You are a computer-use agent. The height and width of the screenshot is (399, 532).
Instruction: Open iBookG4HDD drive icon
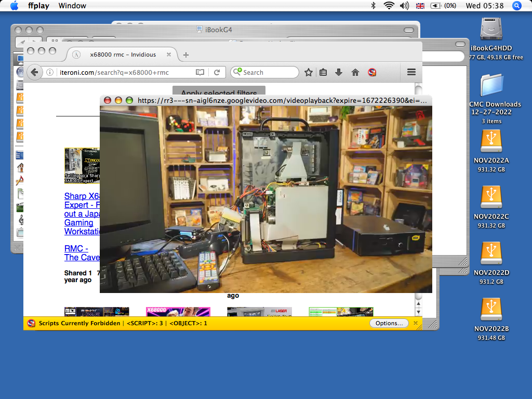point(491,29)
